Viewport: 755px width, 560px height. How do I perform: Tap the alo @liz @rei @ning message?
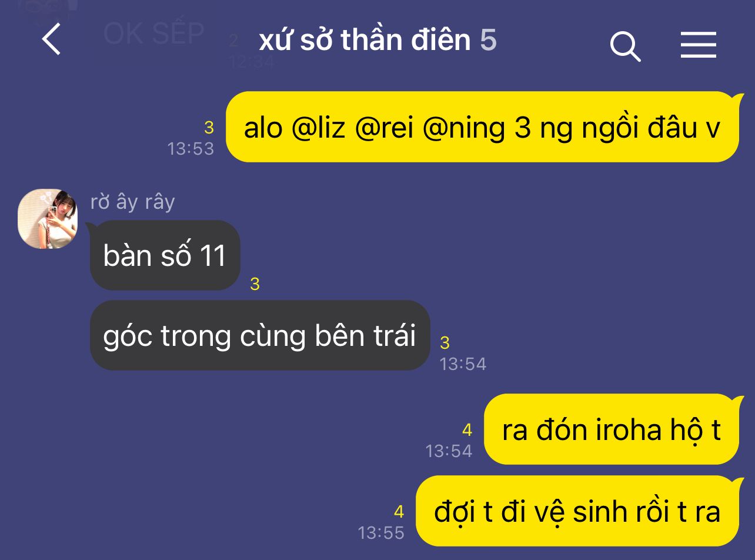click(482, 127)
